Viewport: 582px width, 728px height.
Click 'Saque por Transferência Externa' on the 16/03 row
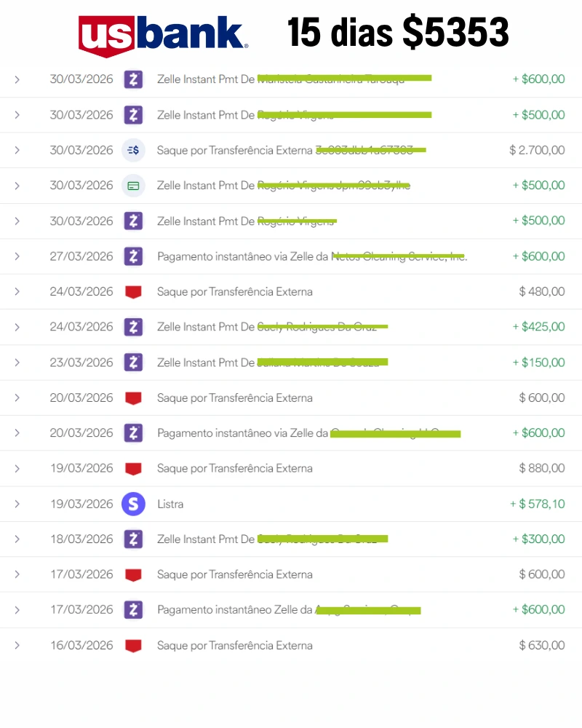click(x=235, y=645)
